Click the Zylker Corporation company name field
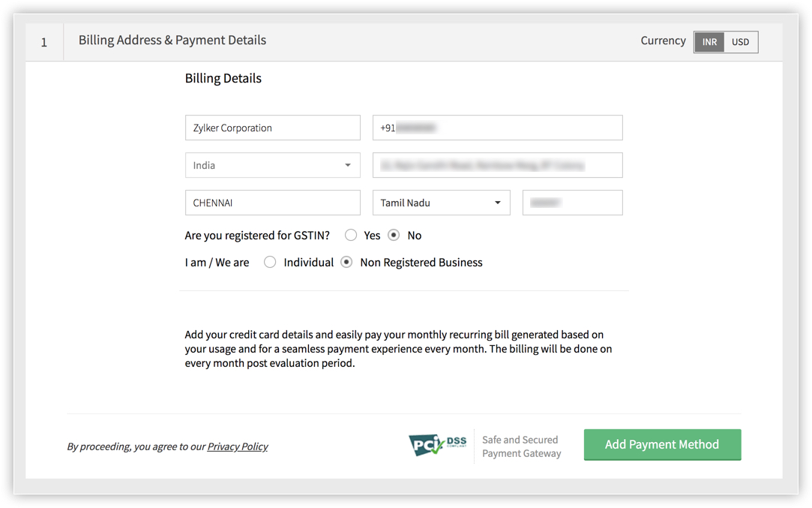This screenshot has height=508, width=812. click(x=272, y=128)
